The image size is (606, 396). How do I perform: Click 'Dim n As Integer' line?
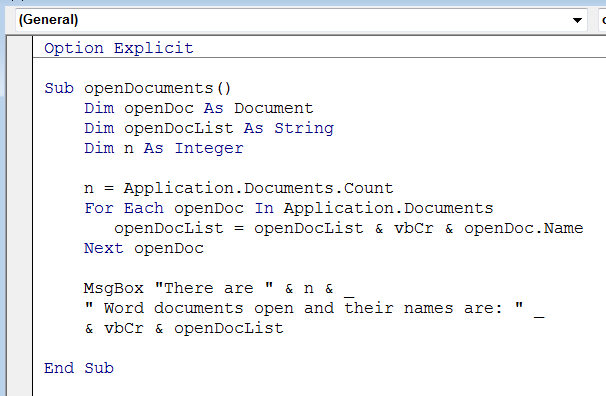tap(164, 149)
